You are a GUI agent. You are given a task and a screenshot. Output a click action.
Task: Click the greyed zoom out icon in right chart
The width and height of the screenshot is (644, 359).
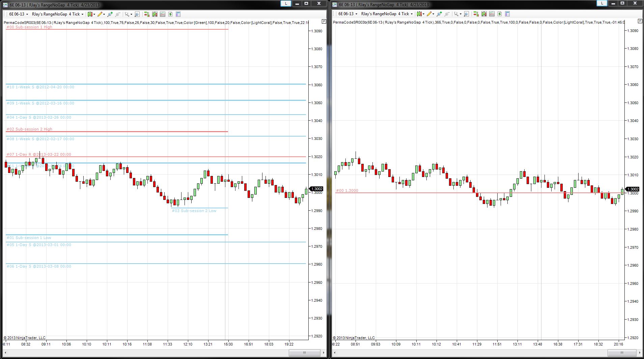click(x=447, y=14)
